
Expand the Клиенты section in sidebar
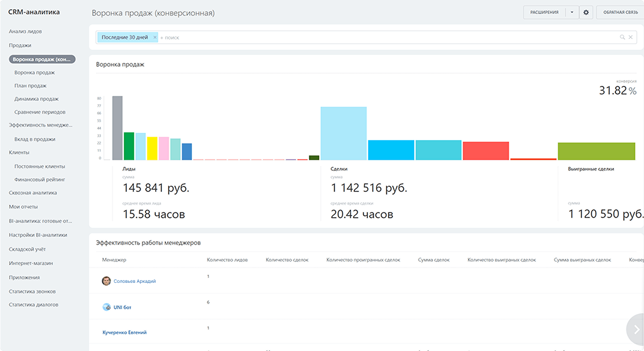tap(19, 152)
